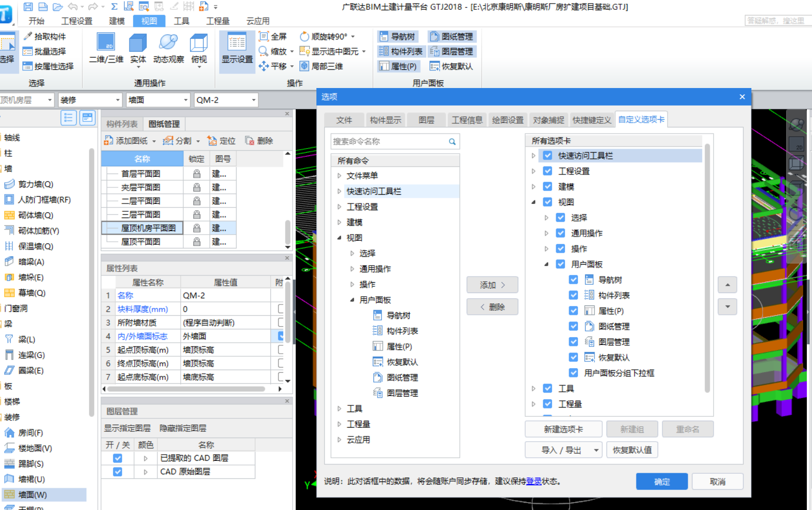Select the 批量选择 batch select tool

[x=45, y=51]
